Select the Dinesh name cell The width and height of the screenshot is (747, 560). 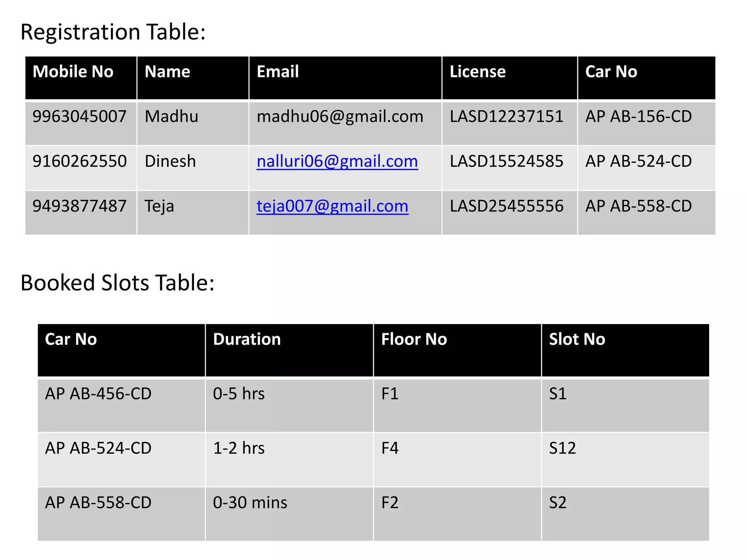pos(170,162)
